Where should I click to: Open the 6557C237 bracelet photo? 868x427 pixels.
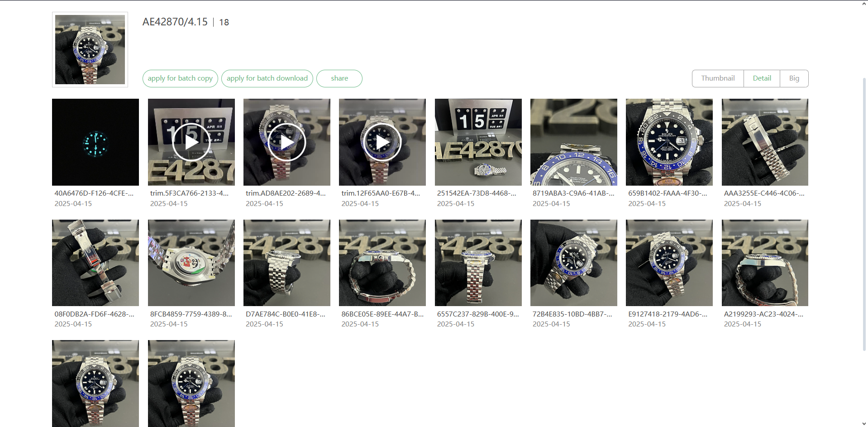(478, 263)
